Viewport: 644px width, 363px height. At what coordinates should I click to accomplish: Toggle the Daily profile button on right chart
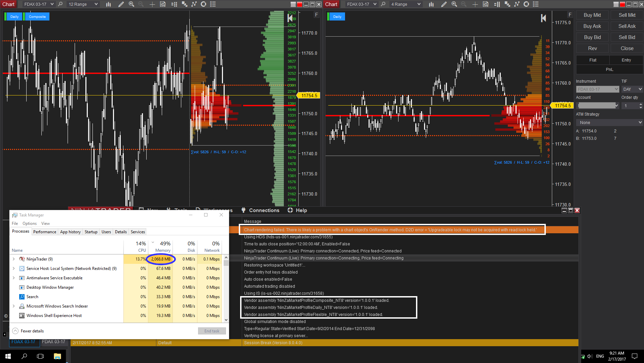click(337, 16)
